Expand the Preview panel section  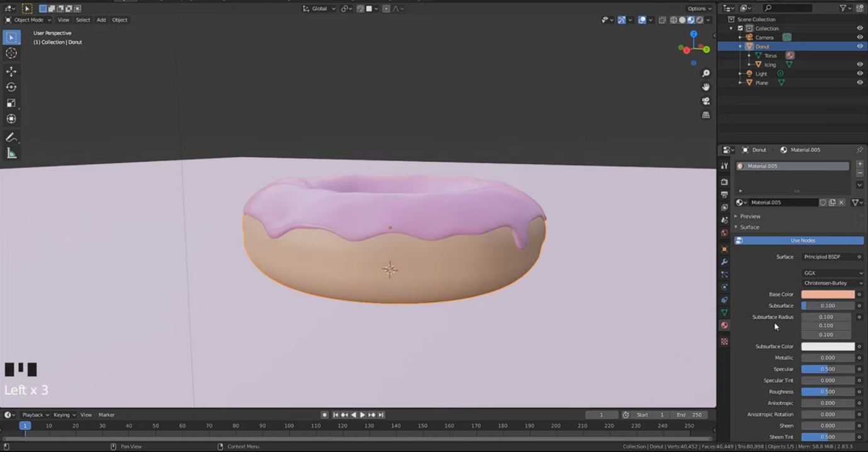[750, 216]
